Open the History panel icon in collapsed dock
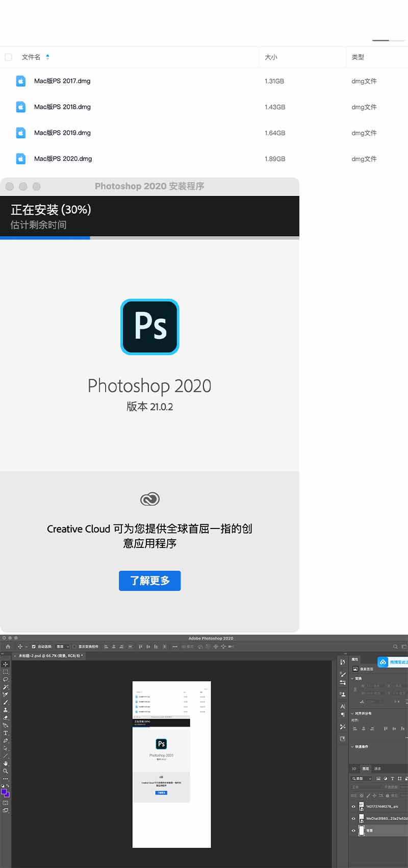 tap(343, 662)
